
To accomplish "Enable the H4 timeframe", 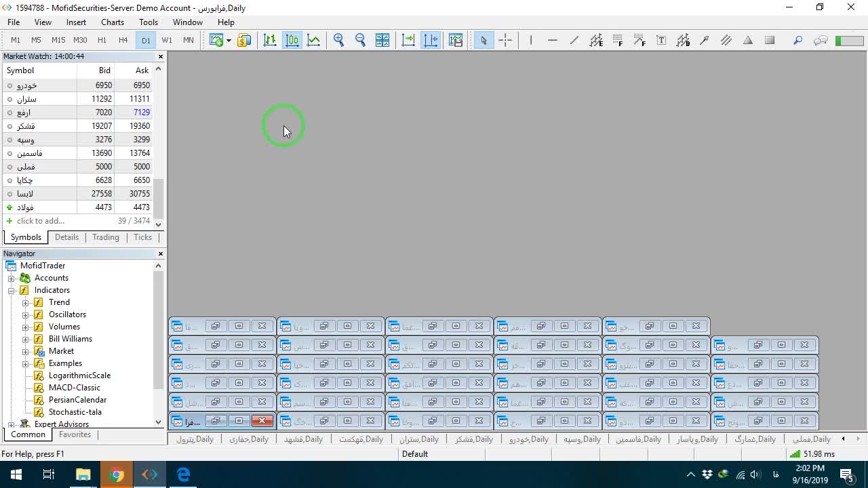I will pos(123,40).
